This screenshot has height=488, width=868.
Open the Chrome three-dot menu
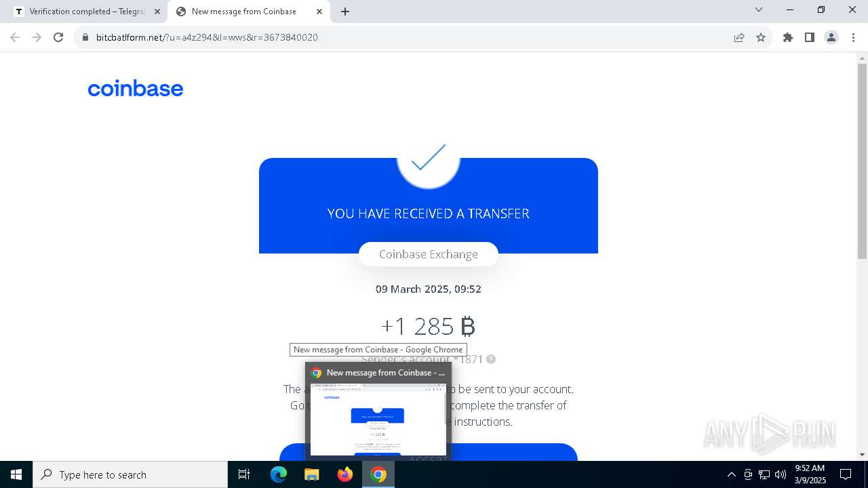point(853,37)
